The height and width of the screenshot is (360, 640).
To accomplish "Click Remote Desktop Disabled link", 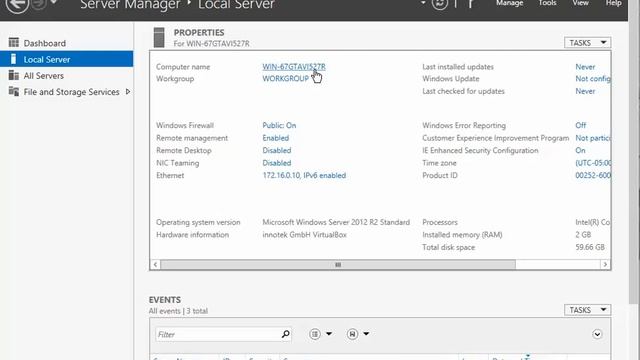I will pos(277,150).
